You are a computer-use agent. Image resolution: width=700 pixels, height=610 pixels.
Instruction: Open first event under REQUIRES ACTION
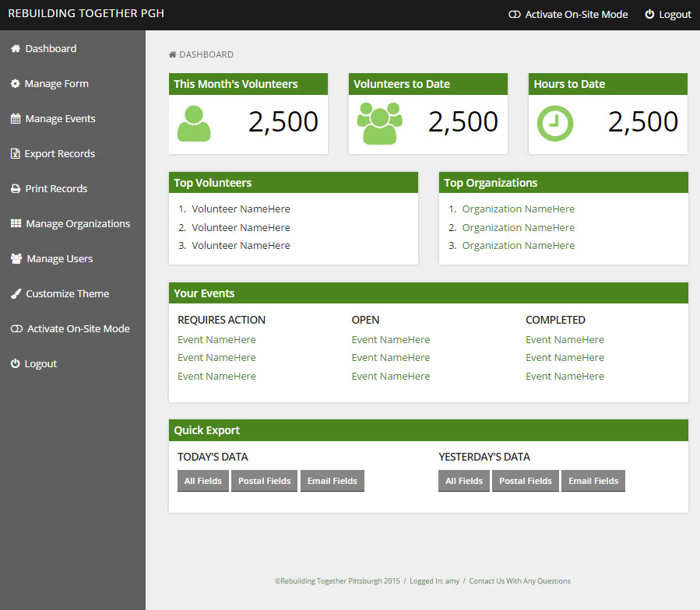[216, 339]
